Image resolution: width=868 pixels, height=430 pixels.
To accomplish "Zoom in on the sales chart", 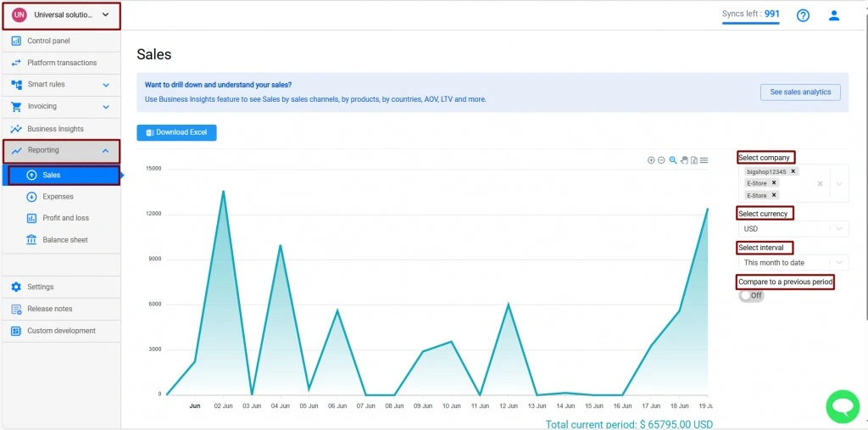I will click(x=651, y=160).
